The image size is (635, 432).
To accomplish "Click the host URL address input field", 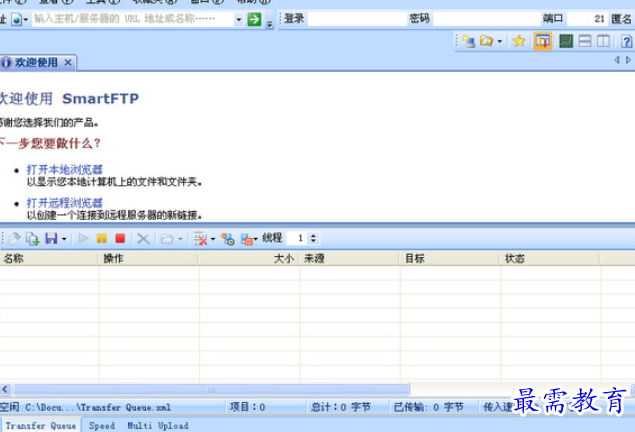I will click(x=133, y=19).
